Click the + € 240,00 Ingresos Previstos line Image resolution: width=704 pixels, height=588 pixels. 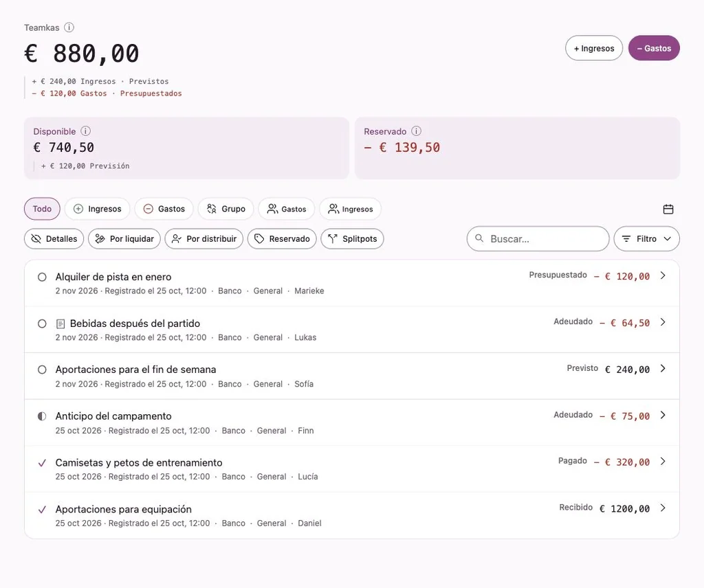click(100, 81)
